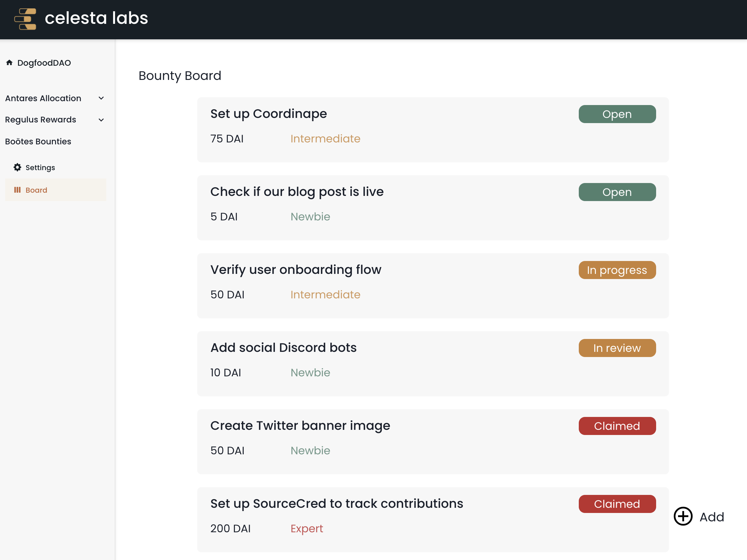Viewport: 747px width, 560px height.
Task: Click 50 DAI on Verify user onboarding flow
Action: 227,295
